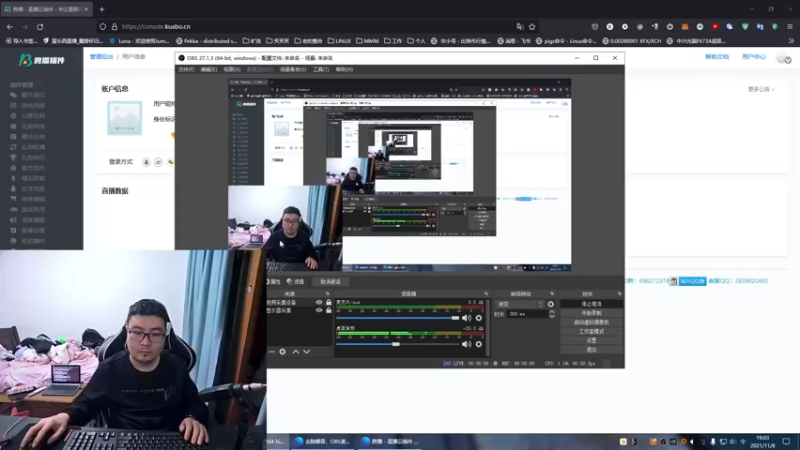This screenshot has width=800, height=450.
Task: Toggle lock icon on first OBS source
Action: (329, 303)
